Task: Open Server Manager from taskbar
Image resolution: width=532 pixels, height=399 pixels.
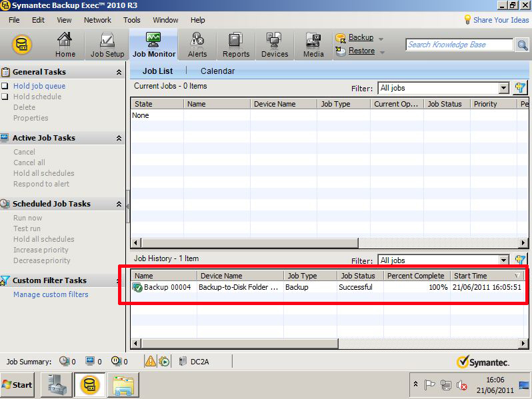Action: 56,385
